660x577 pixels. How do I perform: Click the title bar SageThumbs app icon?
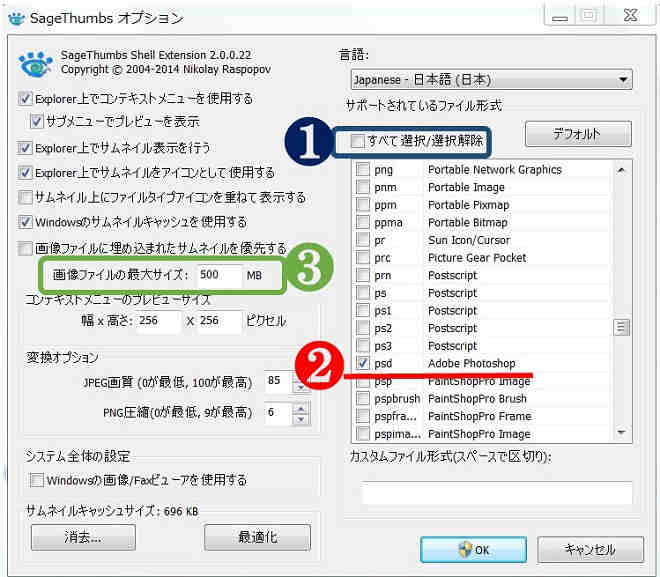pyautogui.click(x=16, y=17)
